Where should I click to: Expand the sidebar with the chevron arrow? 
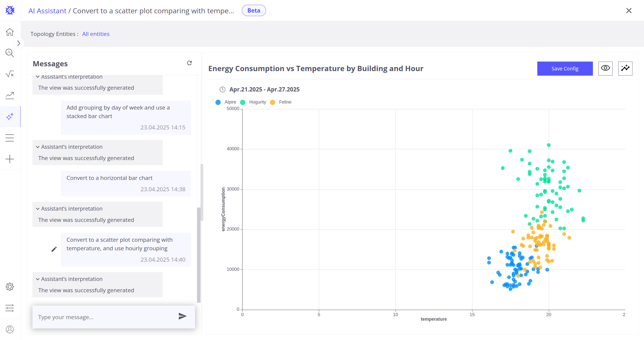pos(19,43)
